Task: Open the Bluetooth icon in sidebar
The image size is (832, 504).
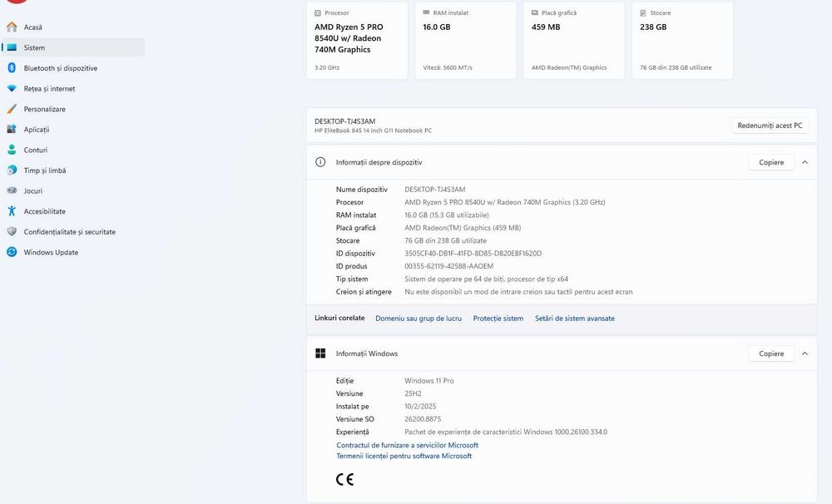Action: 12,68
